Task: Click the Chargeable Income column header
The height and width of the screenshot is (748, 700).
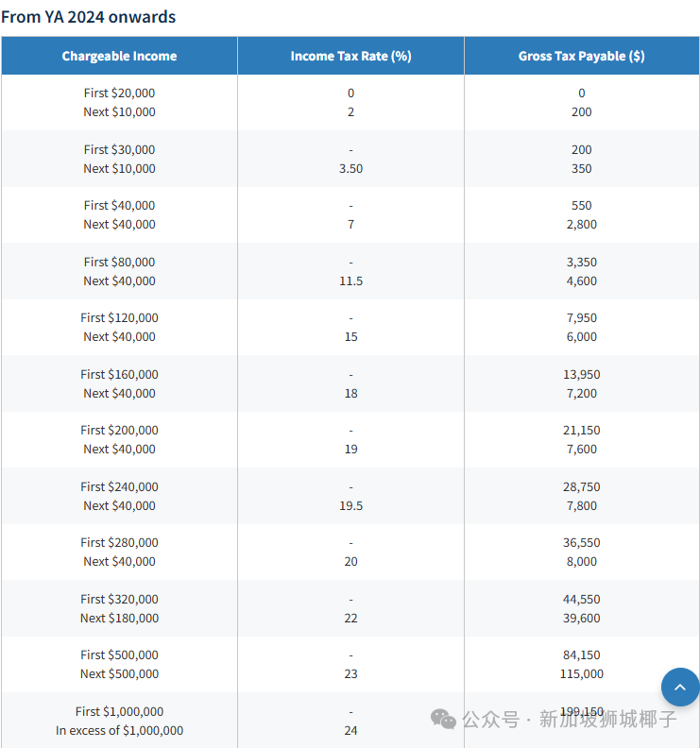Action: pos(119,56)
